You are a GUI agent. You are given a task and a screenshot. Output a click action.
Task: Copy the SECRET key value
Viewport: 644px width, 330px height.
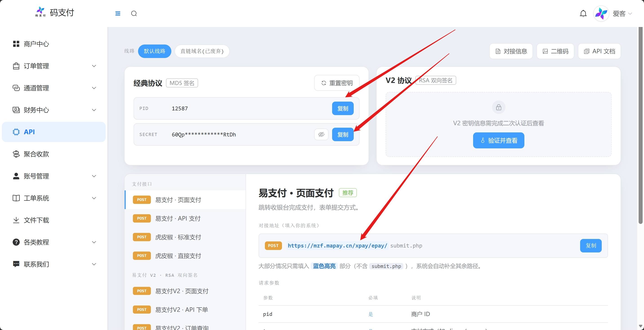[x=343, y=134]
